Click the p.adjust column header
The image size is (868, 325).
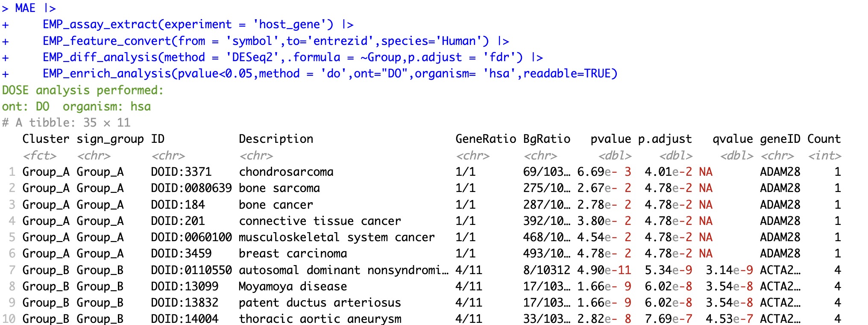[665, 139]
